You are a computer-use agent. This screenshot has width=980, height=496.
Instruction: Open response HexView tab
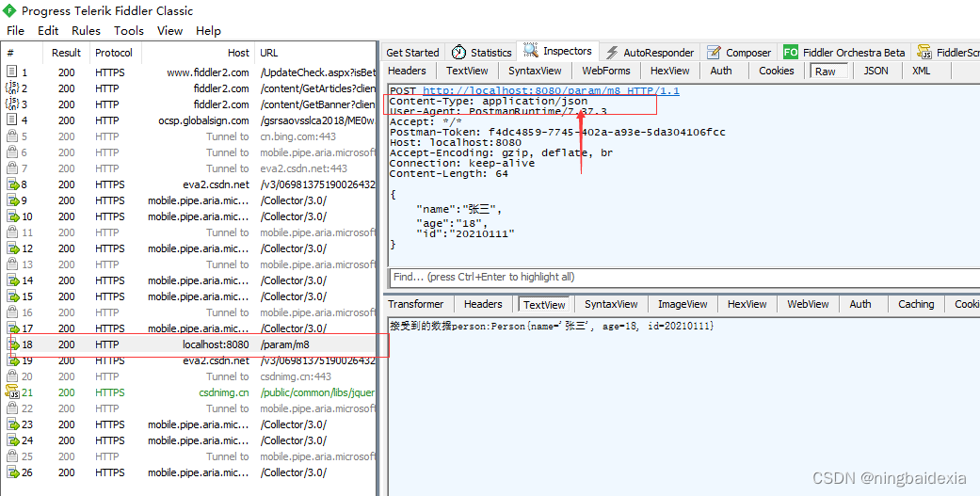[747, 304]
